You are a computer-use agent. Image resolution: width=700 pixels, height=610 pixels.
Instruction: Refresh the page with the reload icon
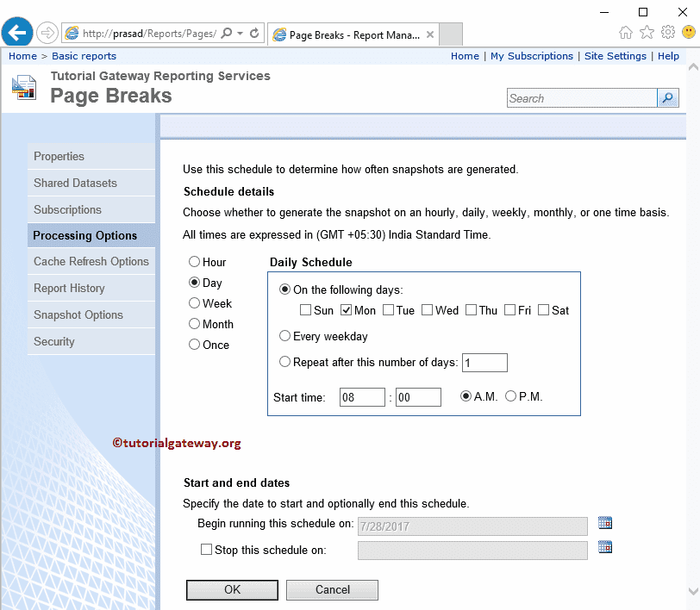pyautogui.click(x=254, y=33)
